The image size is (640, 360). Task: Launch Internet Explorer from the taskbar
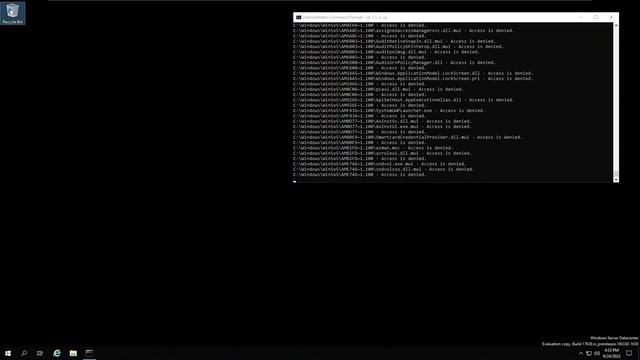(x=57, y=353)
